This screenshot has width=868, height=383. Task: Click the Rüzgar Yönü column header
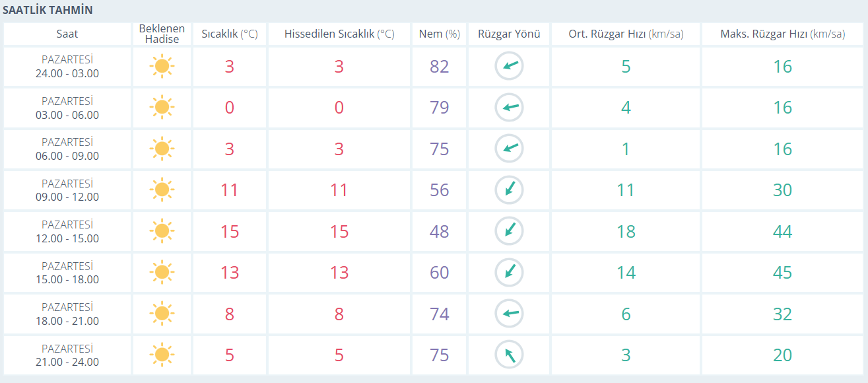point(508,34)
